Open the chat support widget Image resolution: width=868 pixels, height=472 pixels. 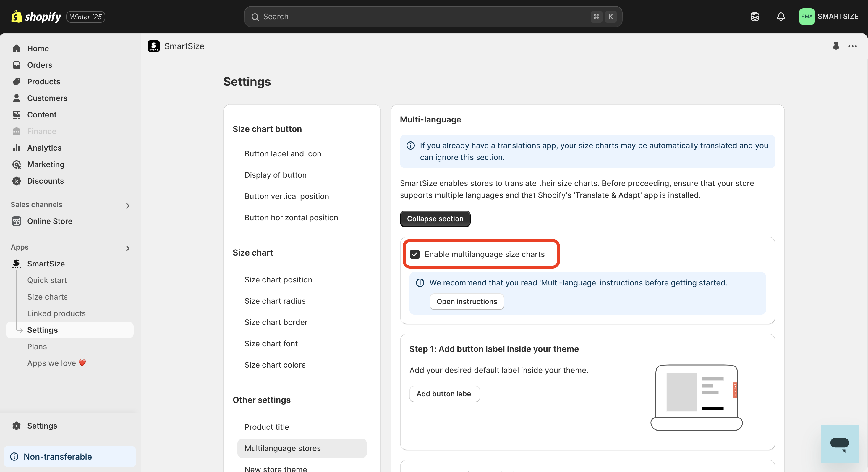(x=839, y=443)
